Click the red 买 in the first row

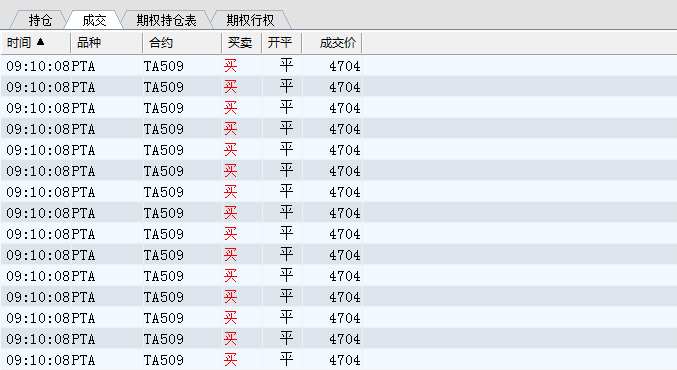pyautogui.click(x=231, y=66)
